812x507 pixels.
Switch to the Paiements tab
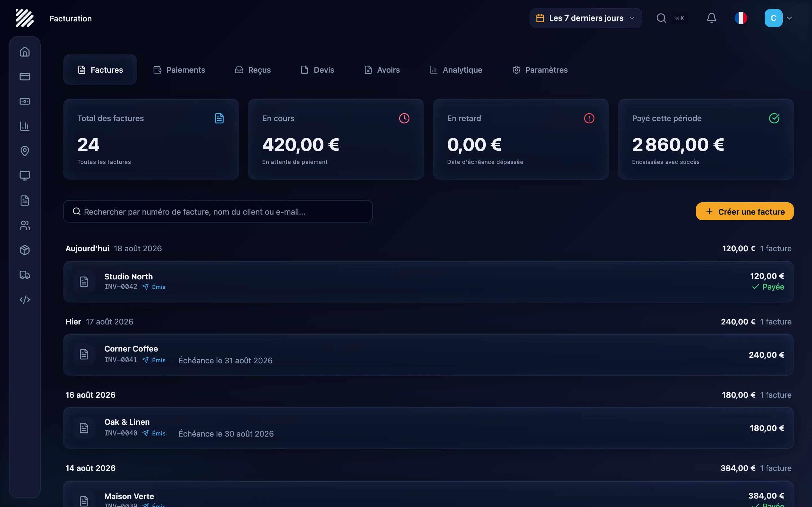coord(179,70)
